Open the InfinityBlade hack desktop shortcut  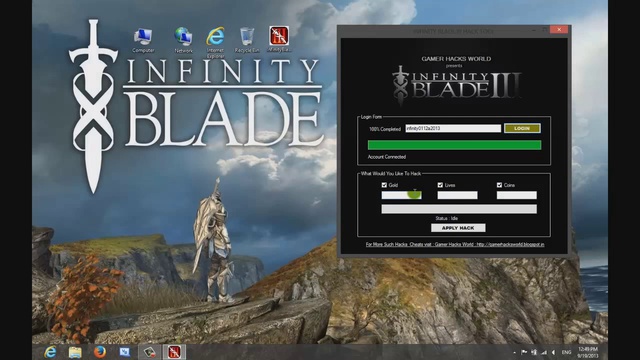point(279,39)
